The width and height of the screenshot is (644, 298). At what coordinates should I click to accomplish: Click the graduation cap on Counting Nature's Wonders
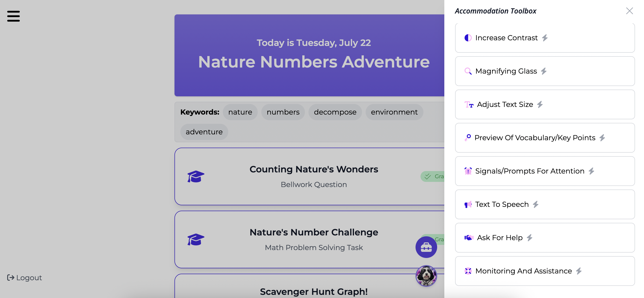pyautogui.click(x=196, y=176)
